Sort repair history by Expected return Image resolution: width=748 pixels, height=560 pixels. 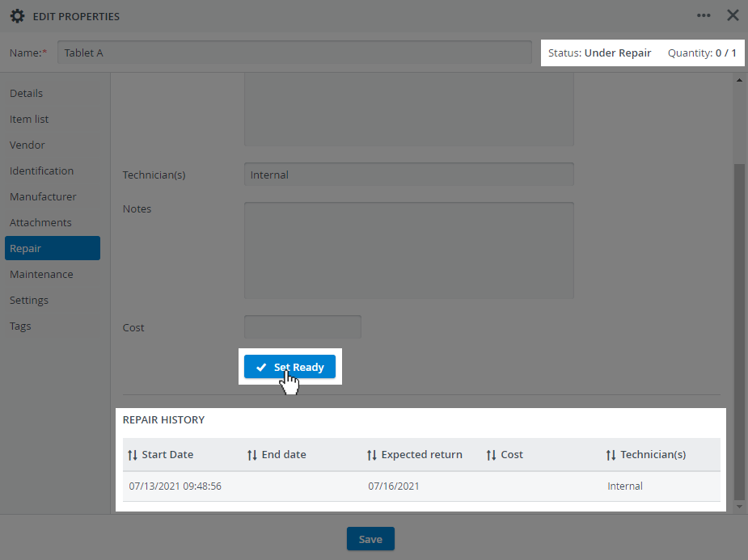coord(415,455)
